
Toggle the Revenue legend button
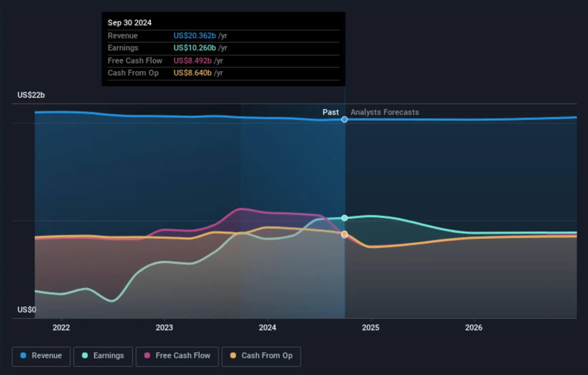point(41,356)
